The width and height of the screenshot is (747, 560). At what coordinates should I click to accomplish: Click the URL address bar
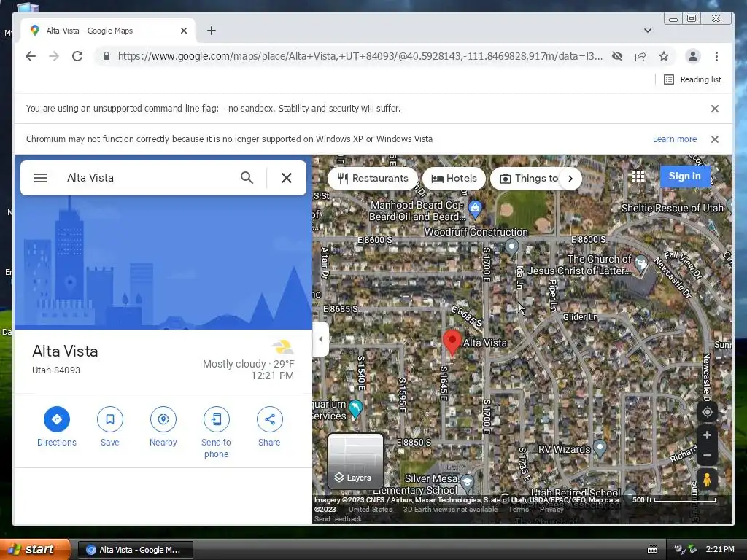click(360, 56)
